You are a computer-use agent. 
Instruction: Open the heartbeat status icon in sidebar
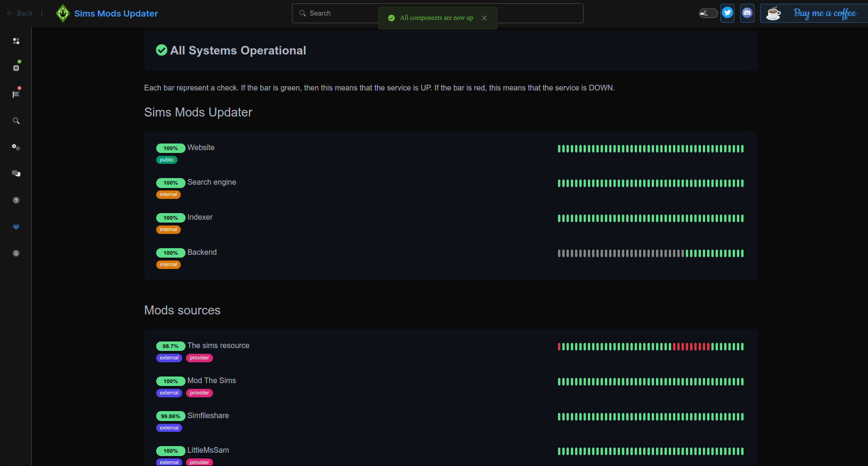click(x=16, y=227)
